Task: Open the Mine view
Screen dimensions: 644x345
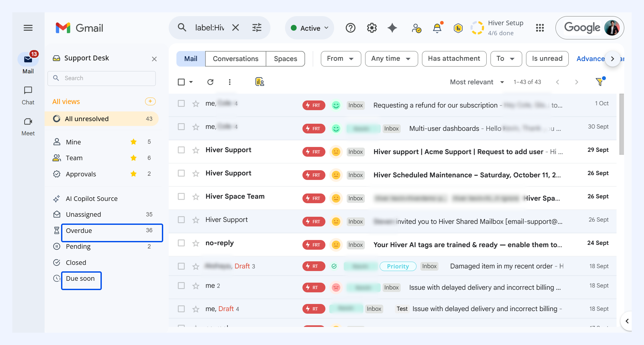Action: coord(101,142)
